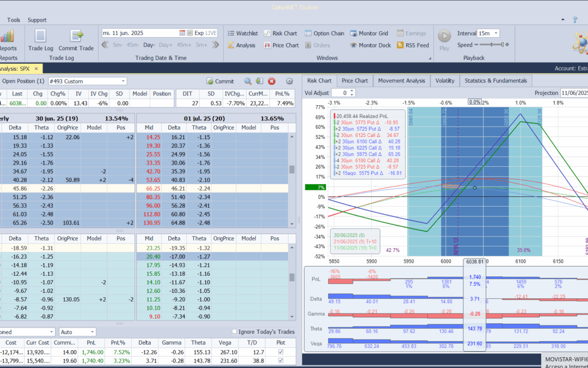Click the calendar icon in date field

tap(182, 33)
